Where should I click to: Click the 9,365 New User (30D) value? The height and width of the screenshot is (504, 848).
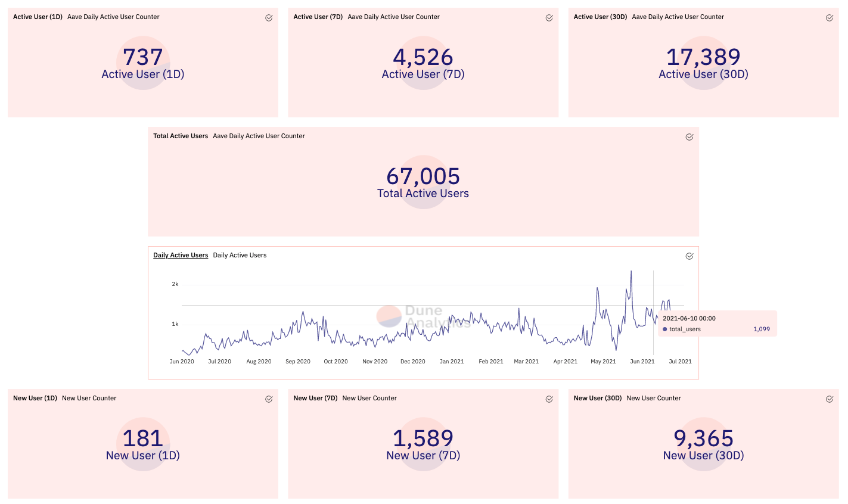pyautogui.click(x=703, y=438)
